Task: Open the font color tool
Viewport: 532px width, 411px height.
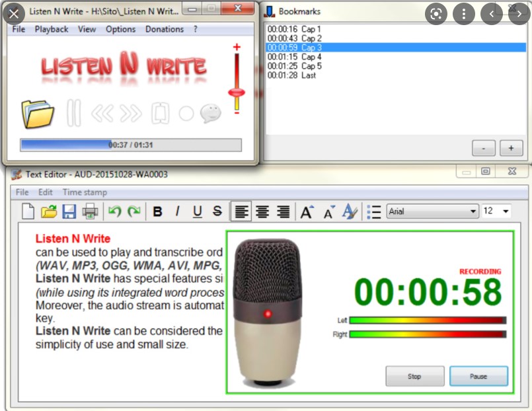Action: point(350,211)
